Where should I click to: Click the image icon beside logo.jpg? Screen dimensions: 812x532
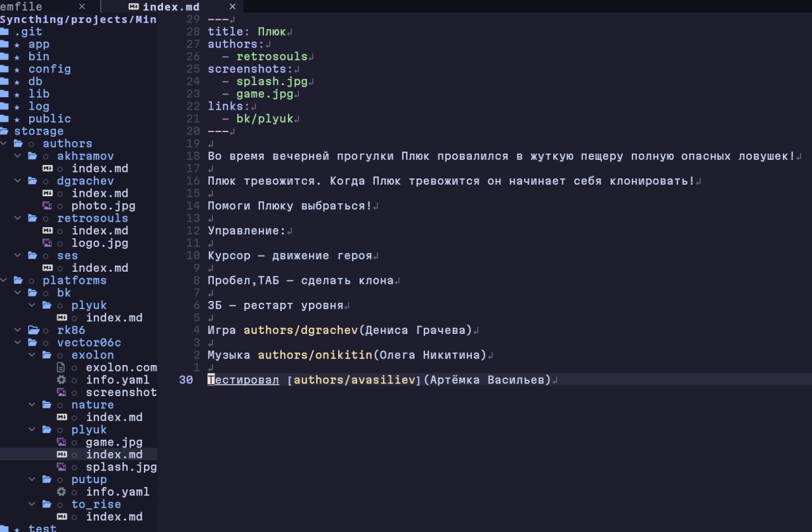click(47, 243)
